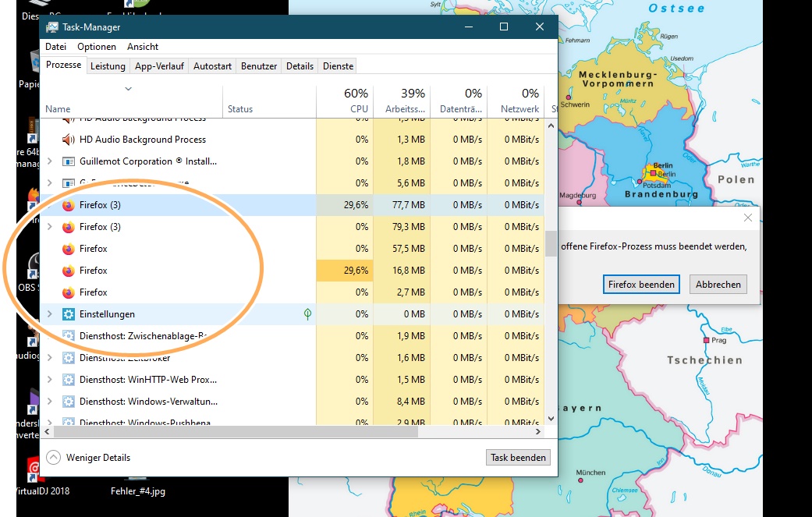Click the 77,7 MB memory cell
The height and width of the screenshot is (517, 812).
coord(402,205)
